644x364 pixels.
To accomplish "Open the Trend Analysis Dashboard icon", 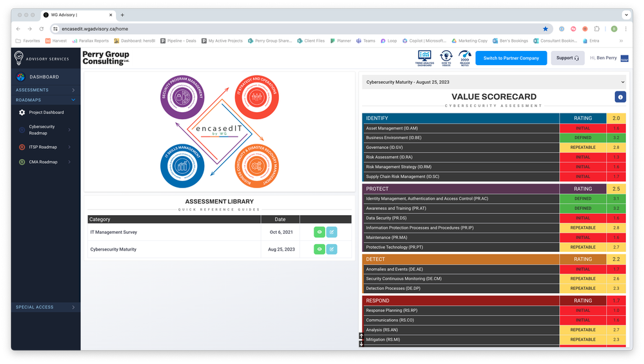I will point(424,58).
